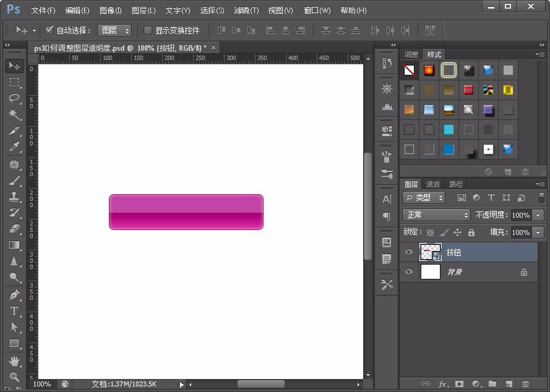Open the 正常 blend mode dropdown
This screenshot has width=550, height=392.
(436, 215)
